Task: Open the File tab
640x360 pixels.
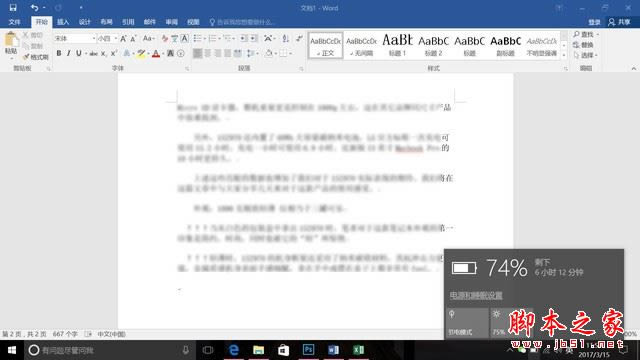Action: click(x=14, y=22)
